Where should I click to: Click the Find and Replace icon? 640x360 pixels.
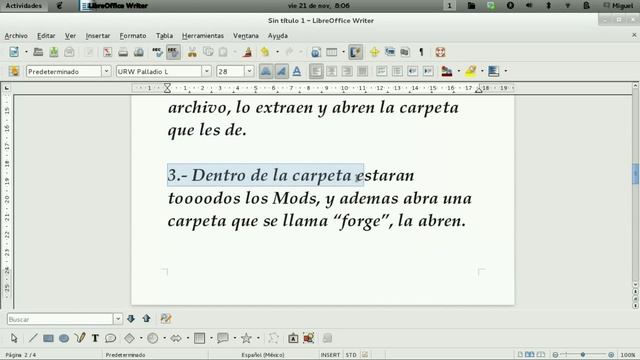click(166, 318)
